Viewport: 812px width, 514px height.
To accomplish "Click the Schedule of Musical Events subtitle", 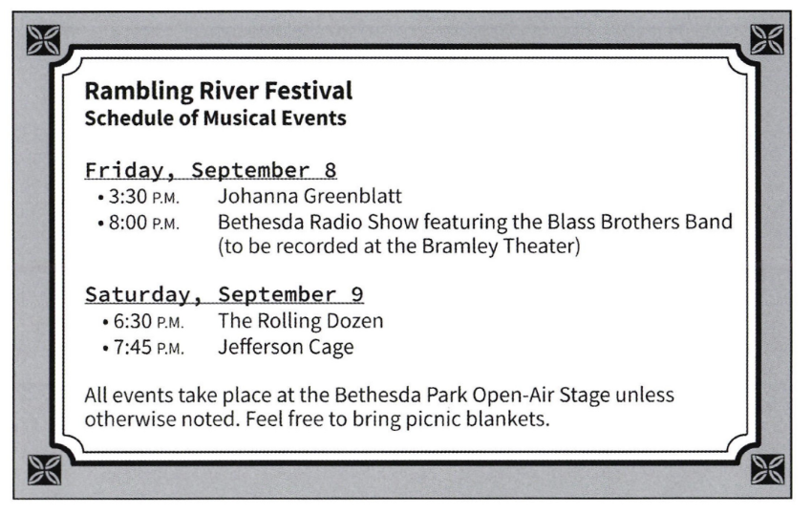I will pos(215,119).
